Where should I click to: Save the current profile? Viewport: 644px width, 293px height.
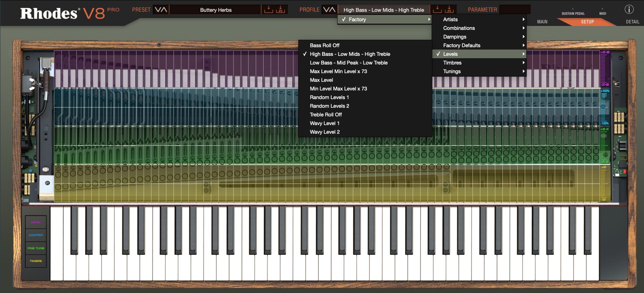pos(437,9)
